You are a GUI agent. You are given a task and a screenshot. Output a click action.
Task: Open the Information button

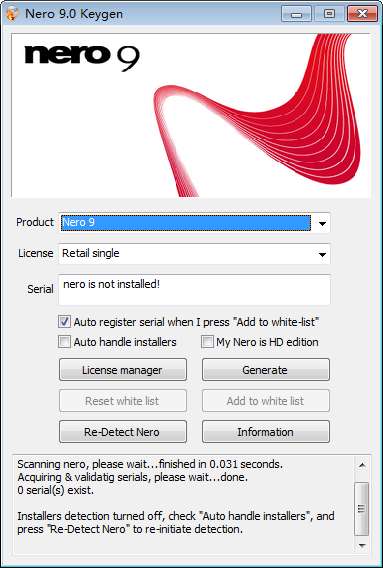pyautogui.click(x=266, y=432)
